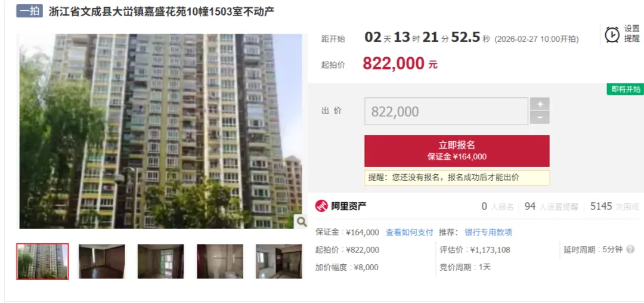The width and height of the screenshot is (644, 303).
Task: Decrease bid with the minus button
Action: click(540, 118)
